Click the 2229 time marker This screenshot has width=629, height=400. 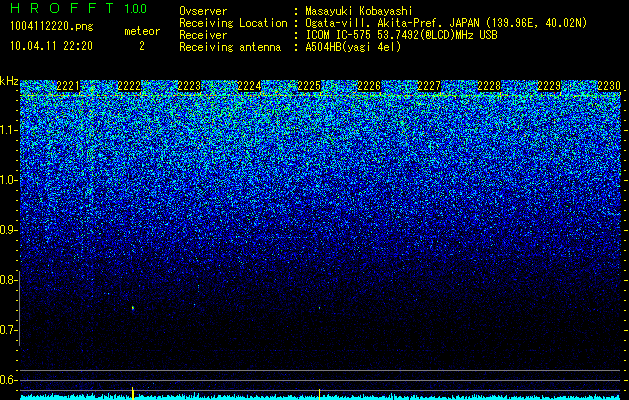point(549,86)
